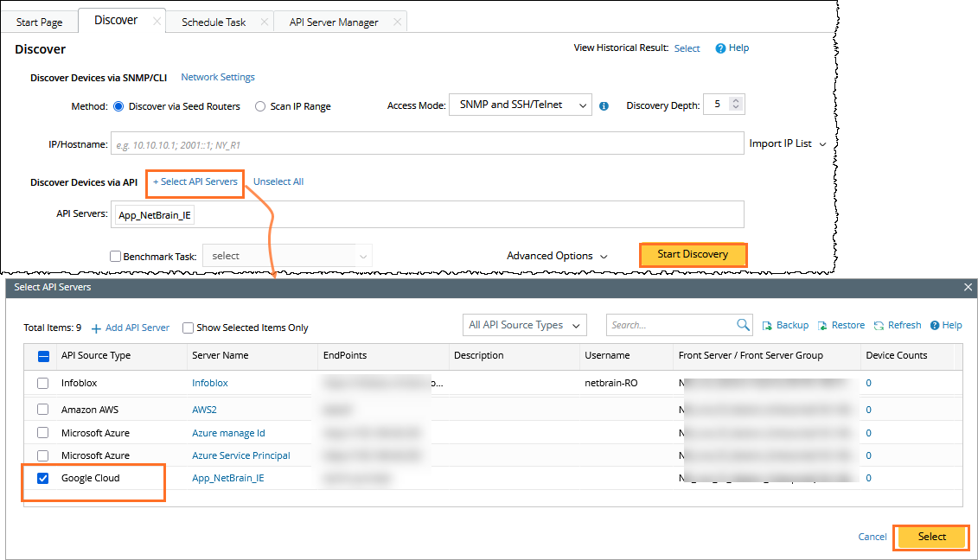Image resolution: width=978 pixels, height=560 pixels.
Task: Click the Backup icon
Action: pos(767,326)
